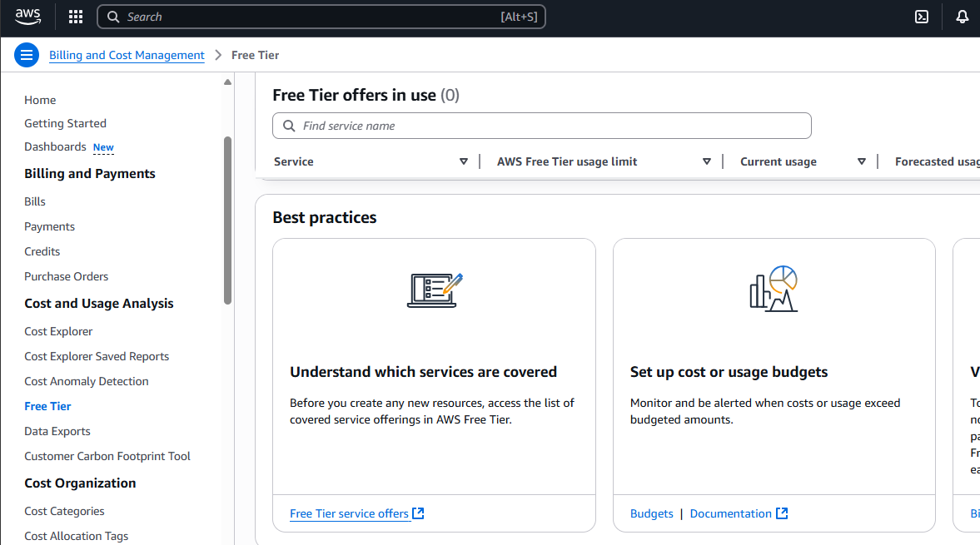Focus the top Search field
The image size is (980, 545).
[321, 17]
